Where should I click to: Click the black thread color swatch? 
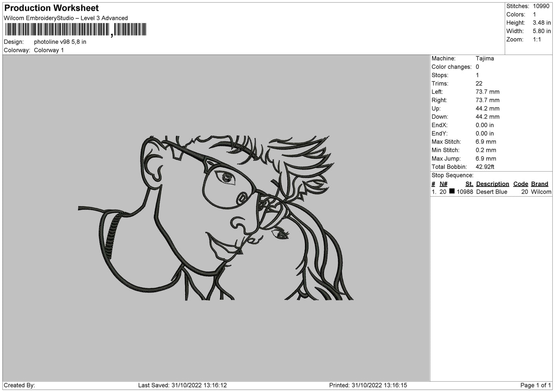(x=452, y=191)
